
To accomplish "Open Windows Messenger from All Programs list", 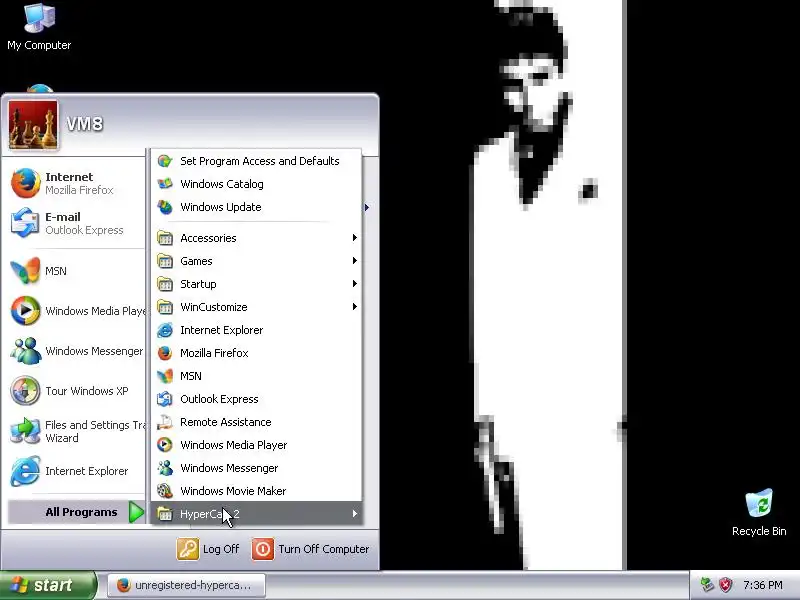I will (x=256, y=468).
